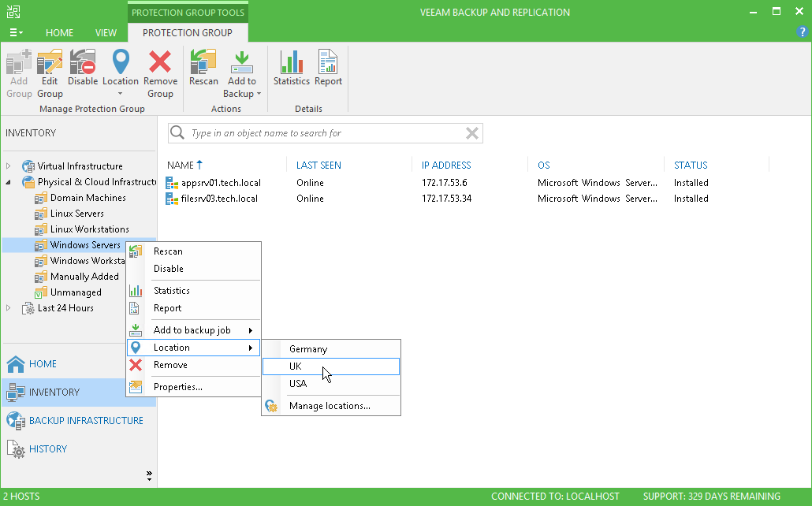The width and height of the screenshot is (812, 506).
Task: Switch to the Home ribbon tab
Action: [60, 32]
